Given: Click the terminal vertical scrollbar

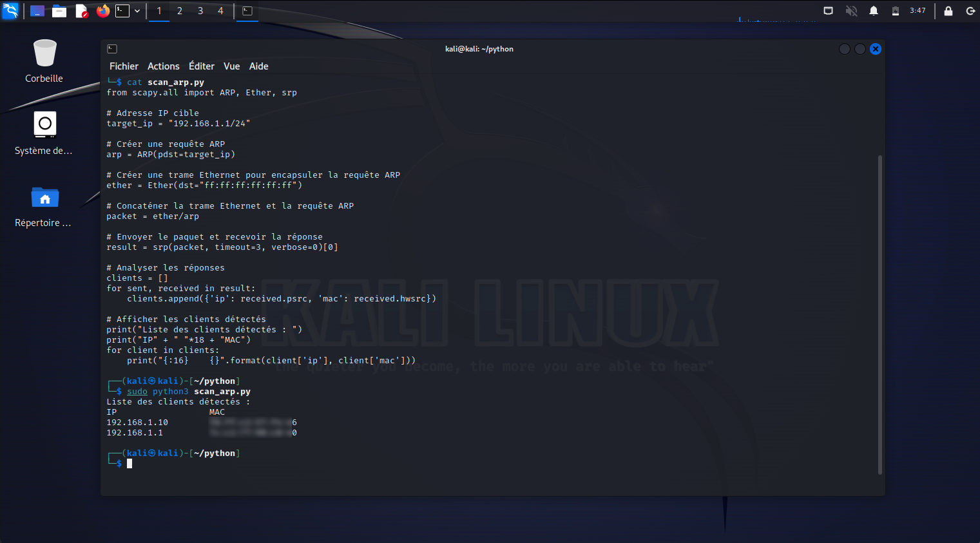Looking at the screenshot, I should tap(880, 314).
